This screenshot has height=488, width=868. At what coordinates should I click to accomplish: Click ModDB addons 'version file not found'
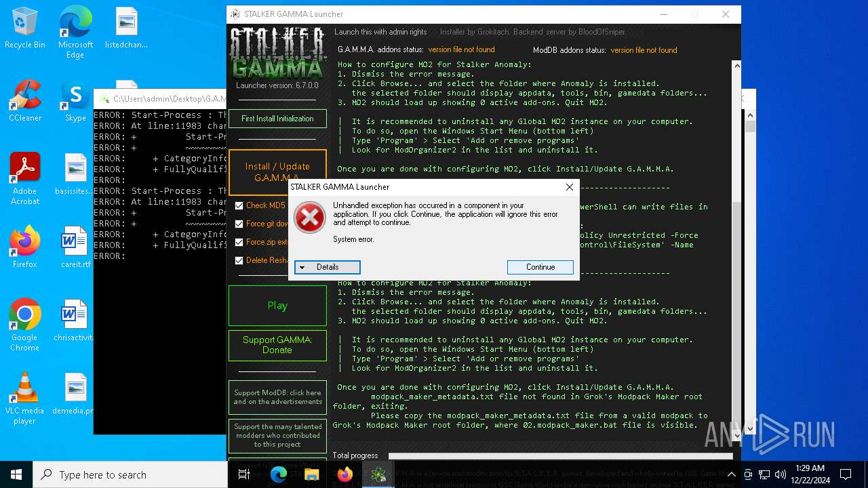pos(644,50)
